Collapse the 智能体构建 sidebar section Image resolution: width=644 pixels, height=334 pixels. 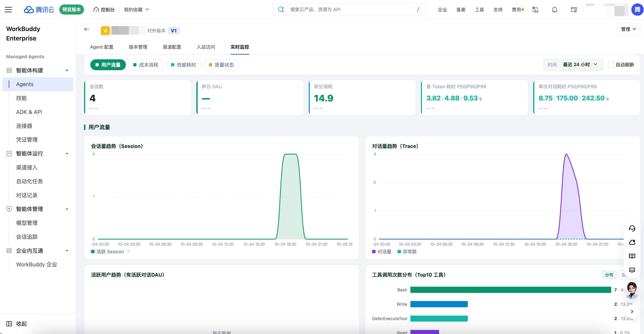(x=67, y=70)
